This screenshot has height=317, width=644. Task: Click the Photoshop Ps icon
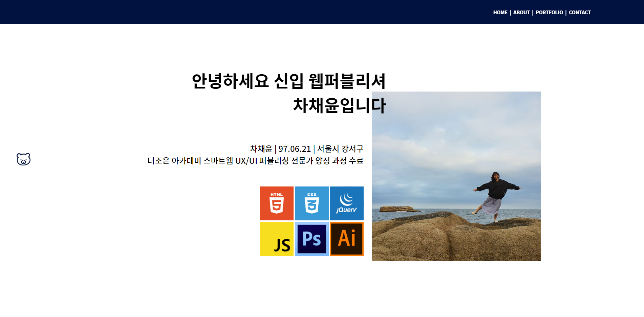pyautogui.click(x=312, y=239)
